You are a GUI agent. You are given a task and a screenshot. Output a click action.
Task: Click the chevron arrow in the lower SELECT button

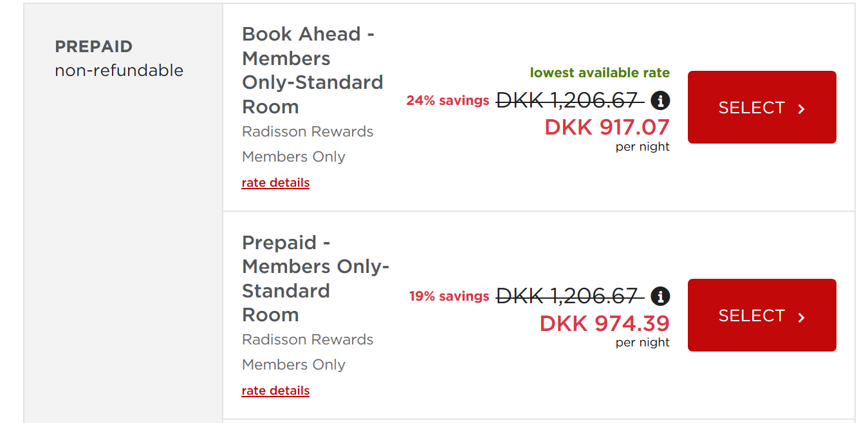(x=800, y=315)
